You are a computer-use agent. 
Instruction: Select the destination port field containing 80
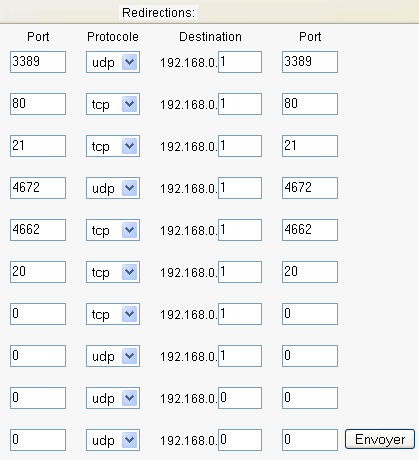[310, 104]
